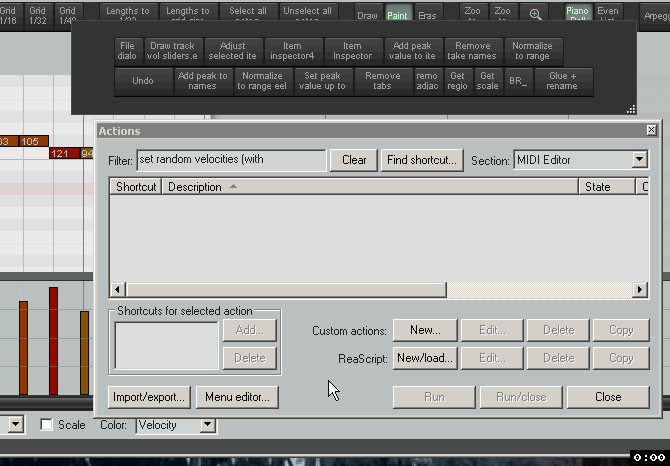Click Remove tabs toolbar button

(x=382, y=81)
